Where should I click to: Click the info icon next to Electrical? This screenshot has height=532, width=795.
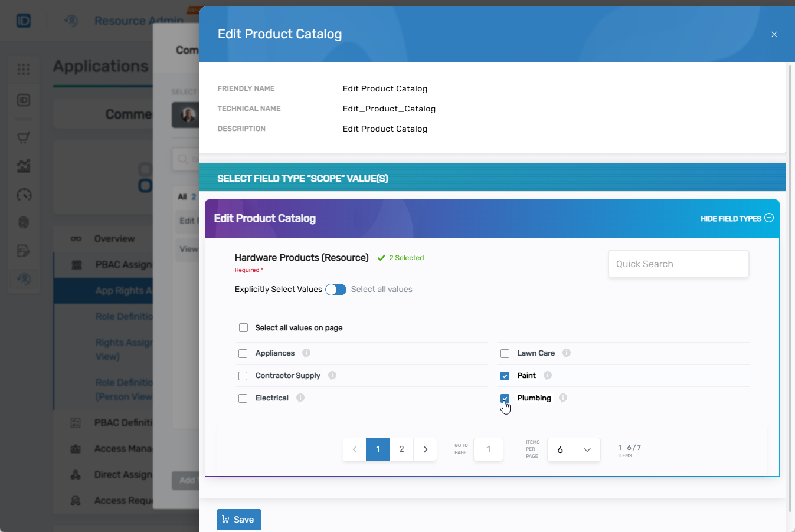300,398
